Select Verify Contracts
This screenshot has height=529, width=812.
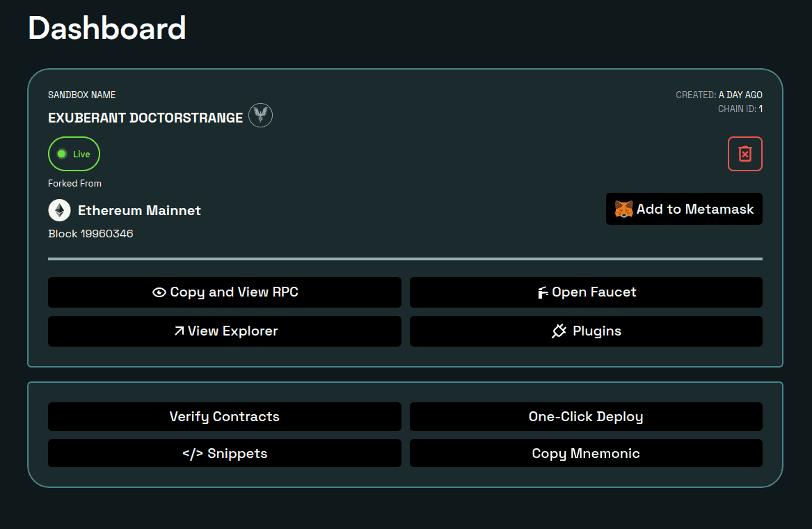tap(224, 416)
